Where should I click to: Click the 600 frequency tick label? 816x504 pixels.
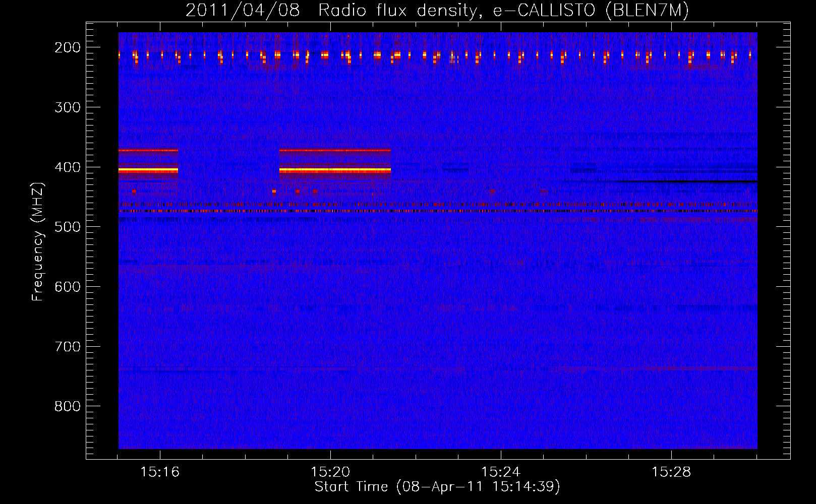[x=68, y=287]
